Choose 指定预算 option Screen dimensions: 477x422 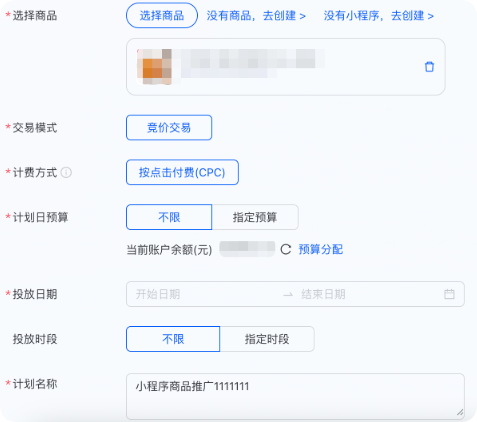coord(255,217)
